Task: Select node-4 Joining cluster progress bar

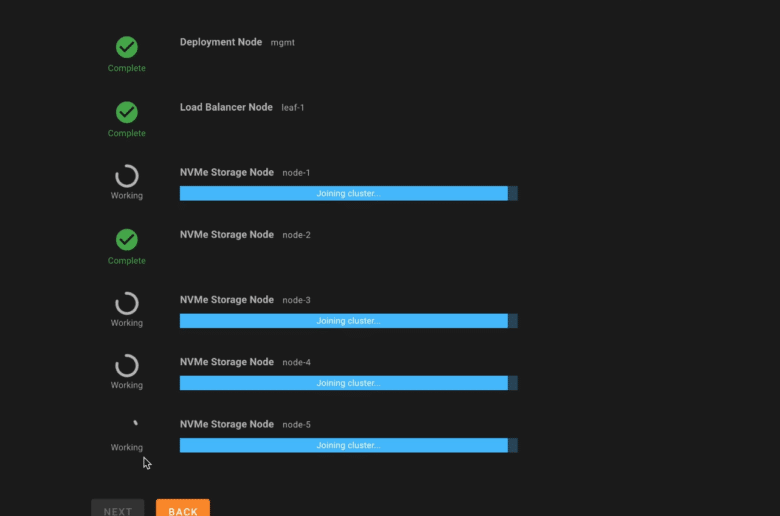Action: pyautogui.click(x=349, y=383)
